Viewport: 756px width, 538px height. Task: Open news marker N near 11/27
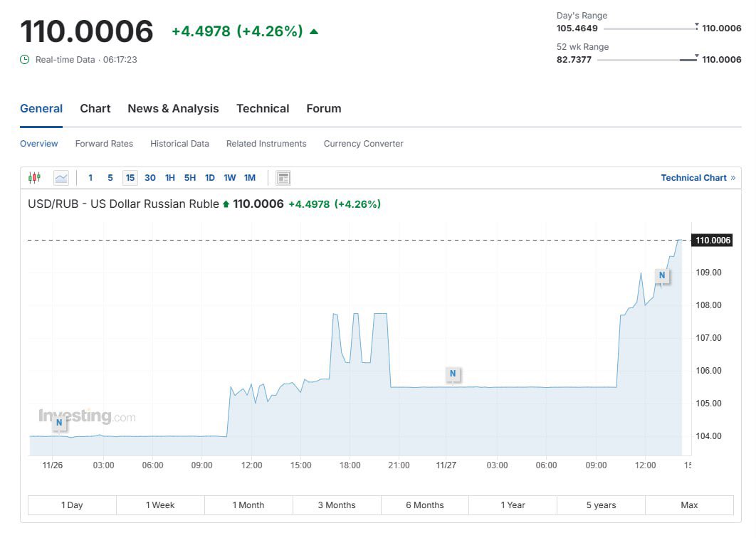point(453,373)
